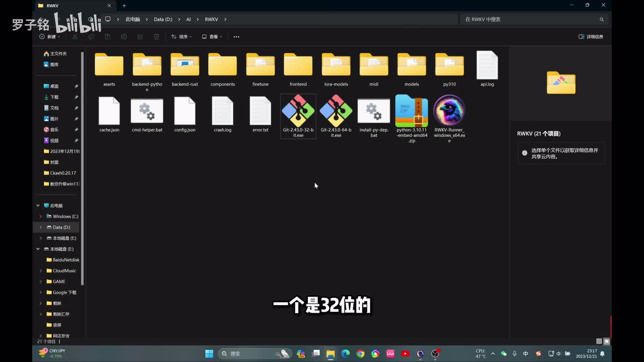Switch to details list view in status bar
The image size is (644, 362).
pyautogui.click(x=599, y=341)
